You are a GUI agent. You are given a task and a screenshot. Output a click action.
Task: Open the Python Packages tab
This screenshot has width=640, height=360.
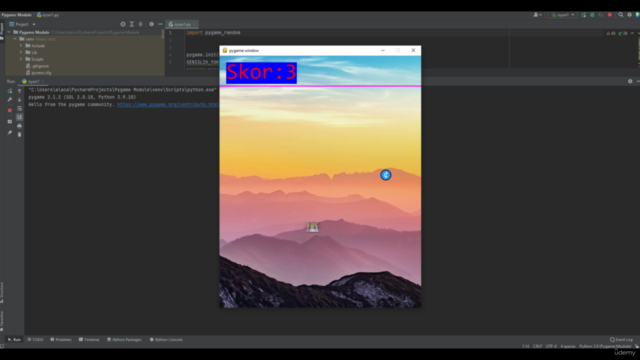coord(124,340)
